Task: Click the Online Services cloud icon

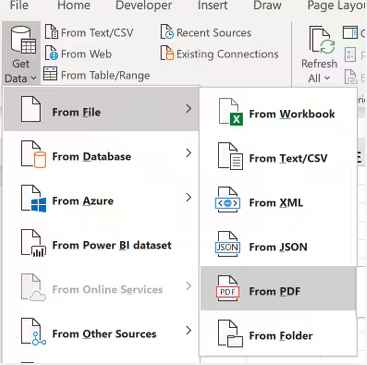Action: coord(33,287)
